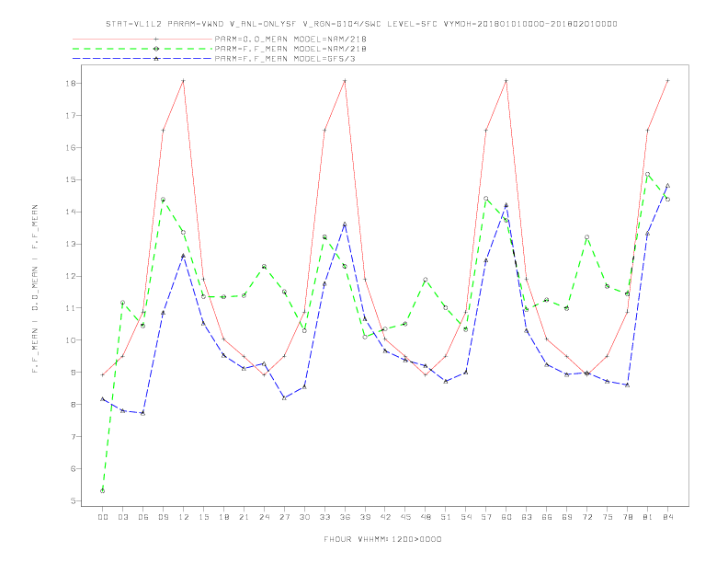Click y-axis tick label 7
728x563 pixels.
(x=73, y=437)
